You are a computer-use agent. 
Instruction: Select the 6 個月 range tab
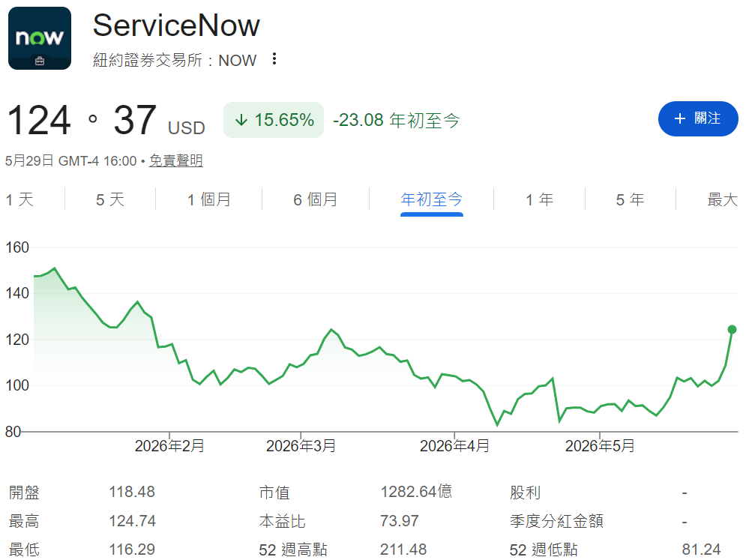[x=316, y=199]
